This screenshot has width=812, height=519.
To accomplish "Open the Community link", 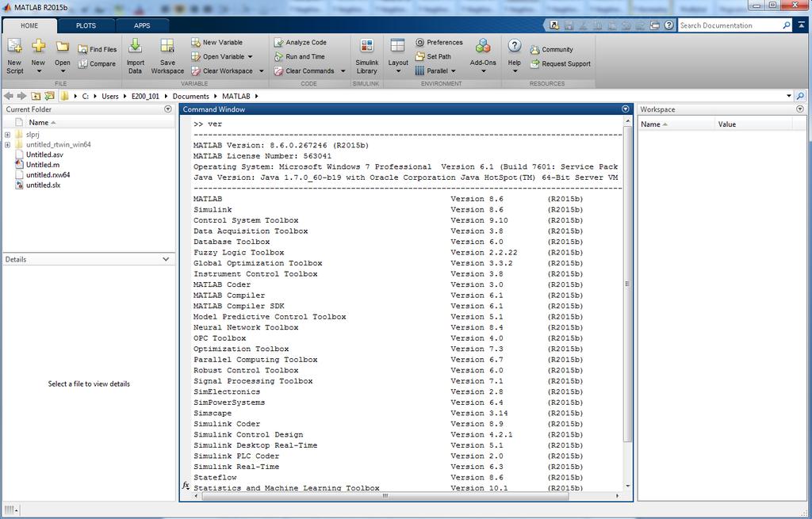I will [552, 50].
